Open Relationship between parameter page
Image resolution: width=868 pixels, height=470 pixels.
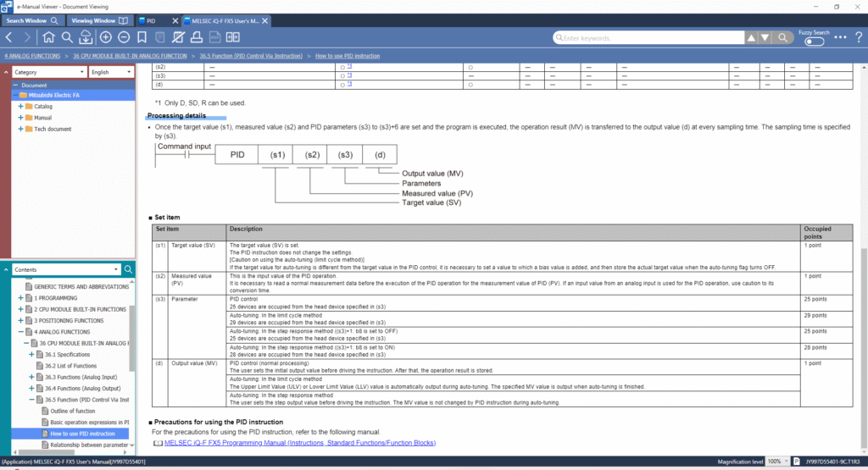89,445
